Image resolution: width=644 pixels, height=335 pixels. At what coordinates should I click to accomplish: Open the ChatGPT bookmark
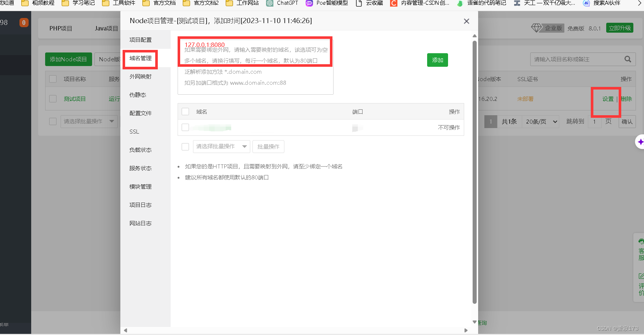[x=282, y=3]
